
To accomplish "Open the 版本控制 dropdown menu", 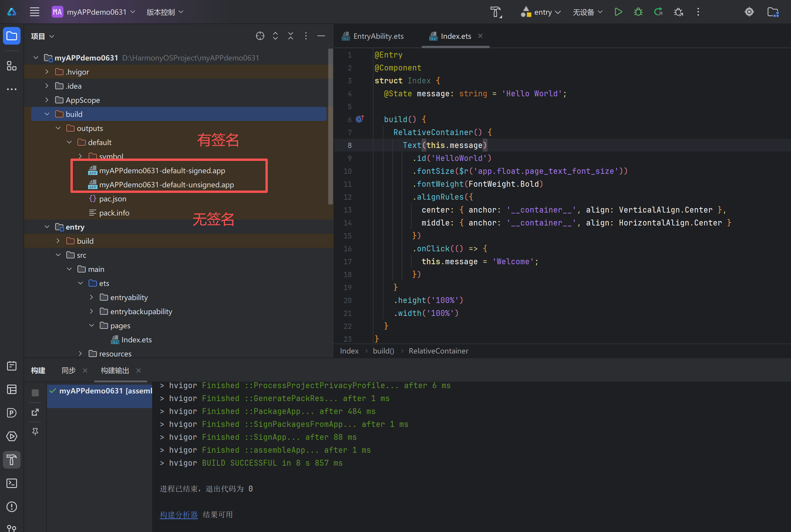I will click(x=165, y=12).
